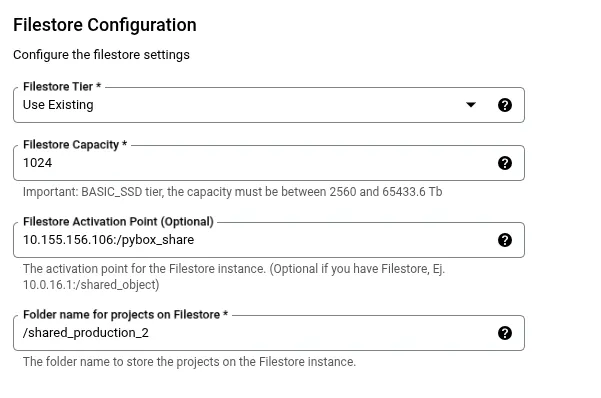The image size is (601, 398).
Task: Click the BASIC_SSD capacity range hint text
Action: point(233,192)
